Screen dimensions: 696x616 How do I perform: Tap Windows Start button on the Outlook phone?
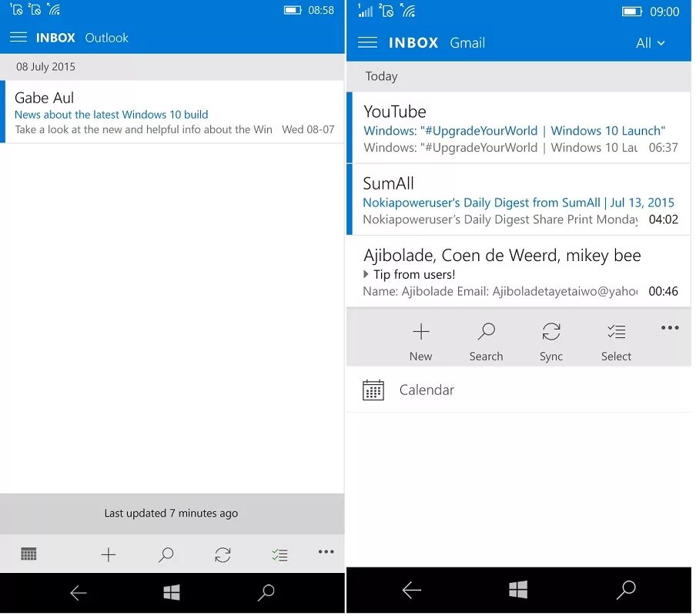172,592
